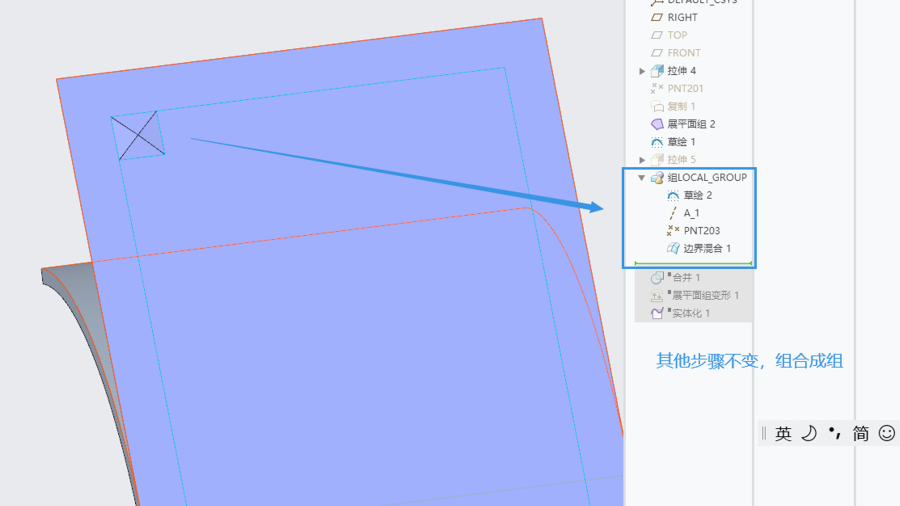900x506 pixels.
Task: Select the 展平面组变形 1 feature
Action: (x=705, y=295)
